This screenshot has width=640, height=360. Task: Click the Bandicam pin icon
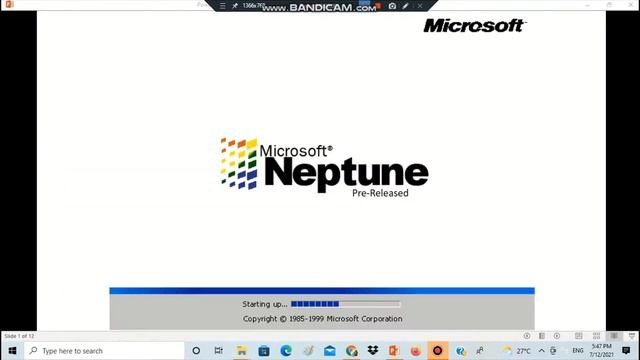click(x=235, y=6)
